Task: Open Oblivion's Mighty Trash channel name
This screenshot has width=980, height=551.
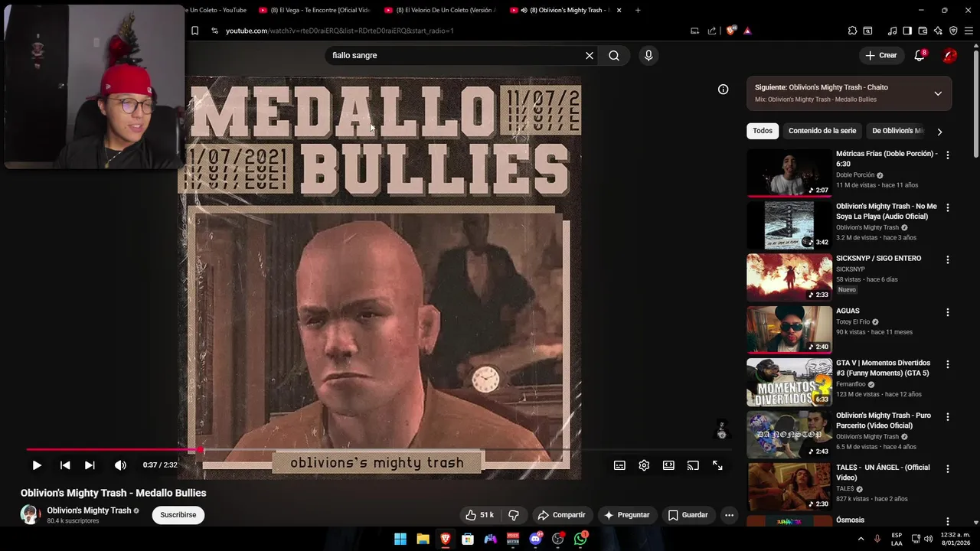Action: pyautogui.click(x=89, y=510)
